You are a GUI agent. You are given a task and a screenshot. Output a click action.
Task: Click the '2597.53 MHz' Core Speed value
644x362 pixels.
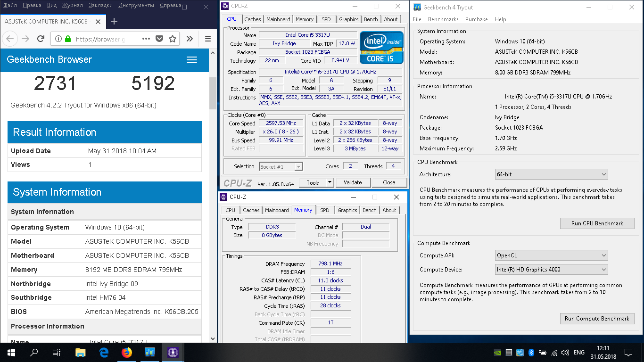pos(281,123)
